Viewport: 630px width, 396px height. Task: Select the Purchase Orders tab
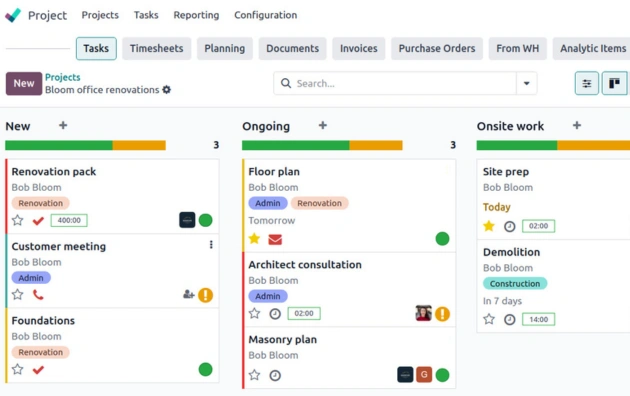tap(437, 49)
